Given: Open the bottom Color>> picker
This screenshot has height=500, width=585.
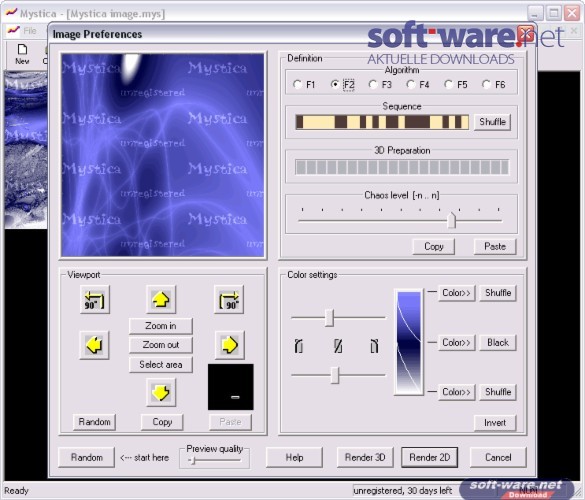Looking at the screenshot, I should (456, 392).
